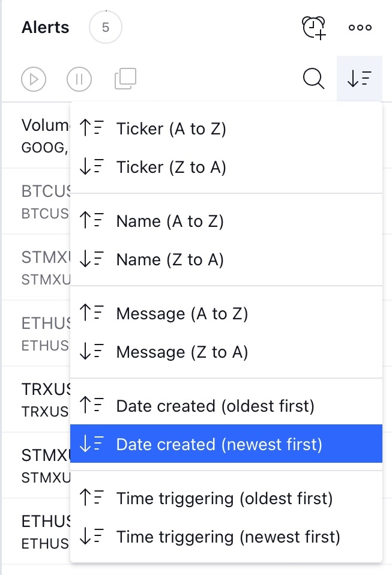Click the restart alerts play icon

[34, 79]
